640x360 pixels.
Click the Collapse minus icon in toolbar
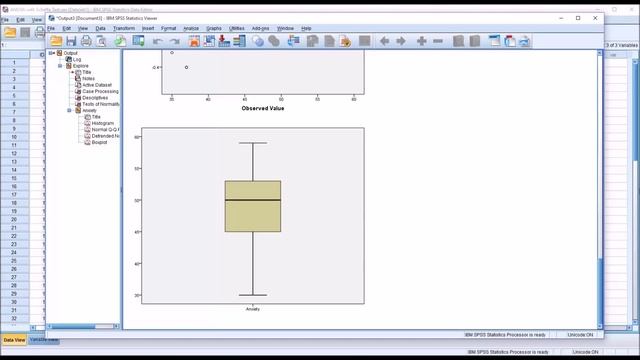coord(438,41)
